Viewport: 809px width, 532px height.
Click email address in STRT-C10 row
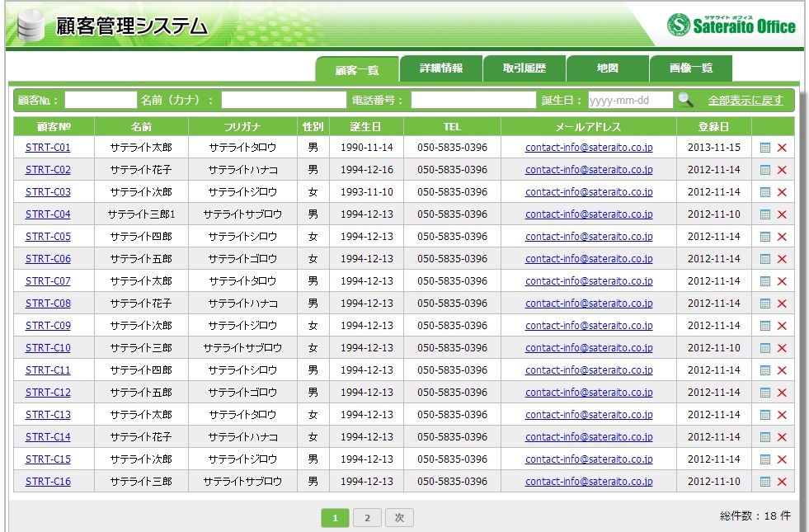click(x=589, y=348)
